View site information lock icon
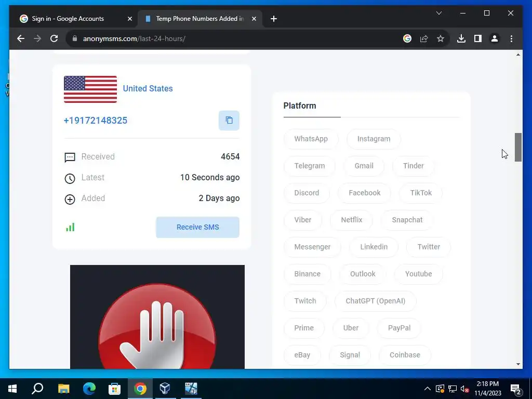Image resolution: width=532 pixels, height=399 pixels. pyautogui.click(x=75, y=38)
